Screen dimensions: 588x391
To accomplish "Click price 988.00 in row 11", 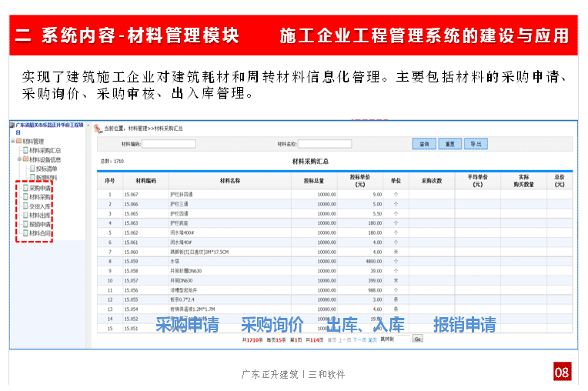I will pos(375,290).
